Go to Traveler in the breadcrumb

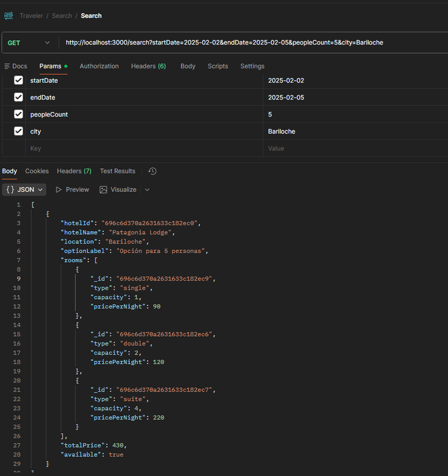tap(31, 15)
